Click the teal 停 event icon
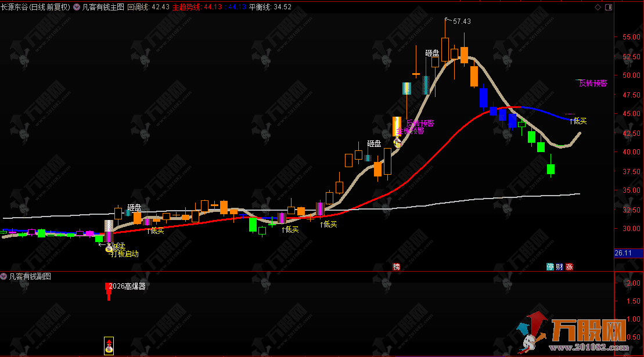Image resolution: width=644 pixels, height=357 pixels. click(550, 266)
